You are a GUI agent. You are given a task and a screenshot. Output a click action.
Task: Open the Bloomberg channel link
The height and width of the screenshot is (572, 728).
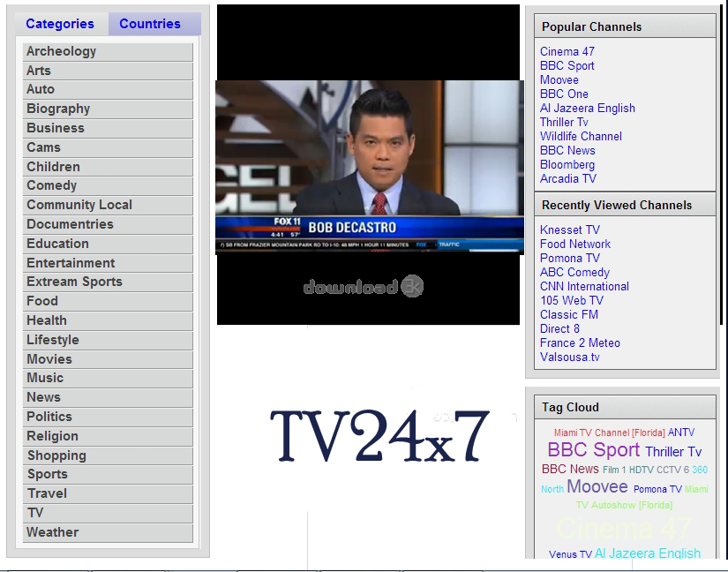click(567, 165)
